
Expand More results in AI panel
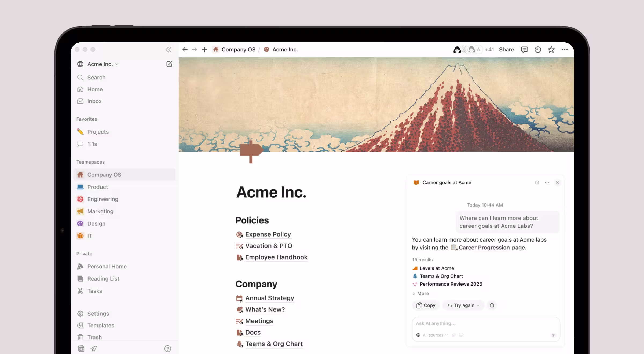[420, 293]
